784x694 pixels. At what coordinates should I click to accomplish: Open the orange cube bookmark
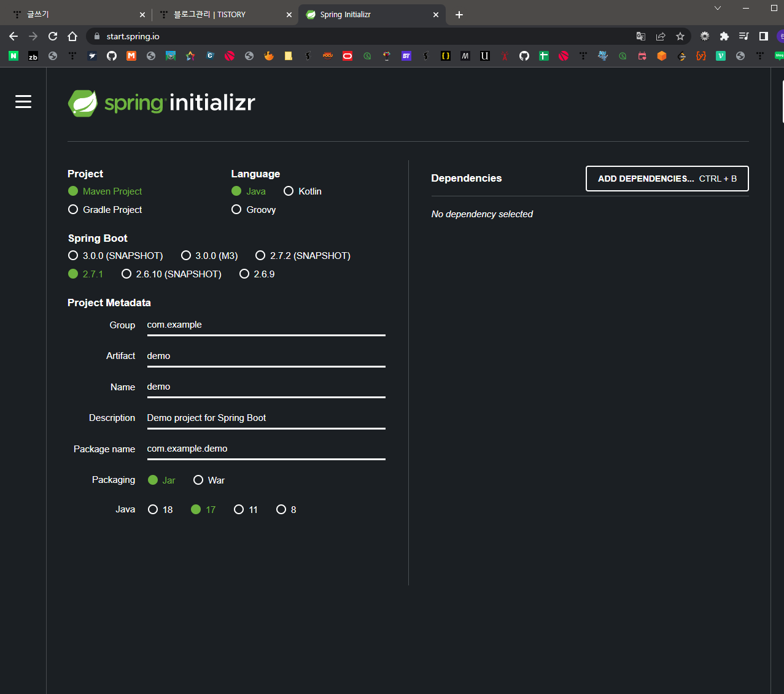pyautogui.click(x=662, y=56)
